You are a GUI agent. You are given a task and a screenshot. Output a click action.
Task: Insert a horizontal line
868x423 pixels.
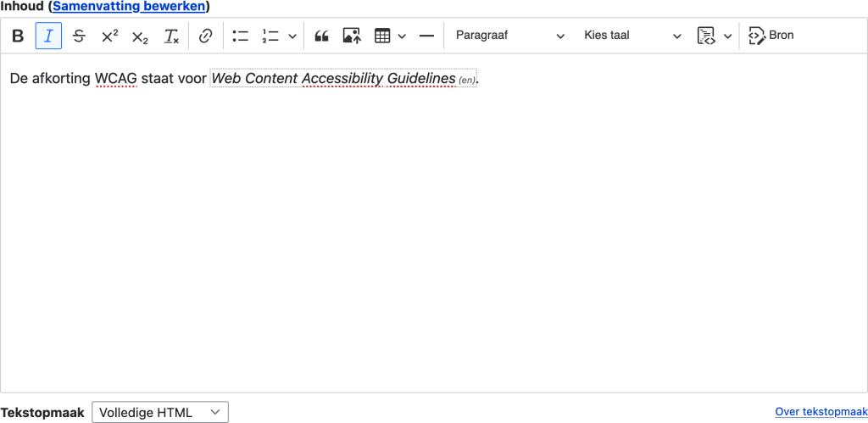point(426,36)
